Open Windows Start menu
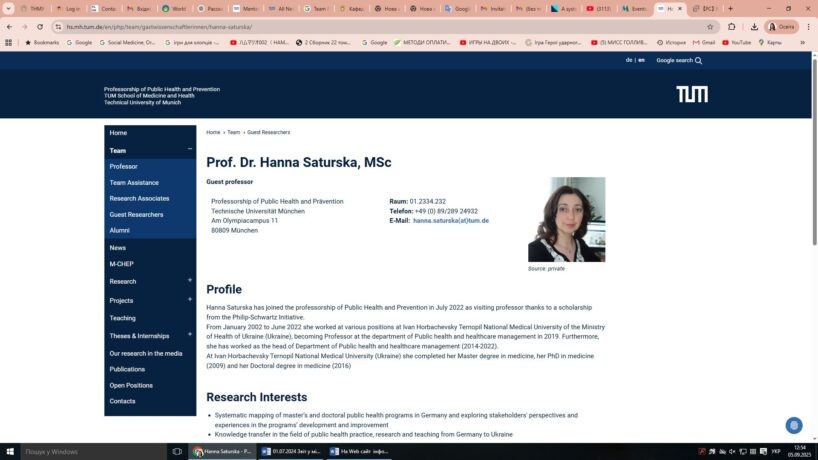818x460 pixels. tap(8, 451)
